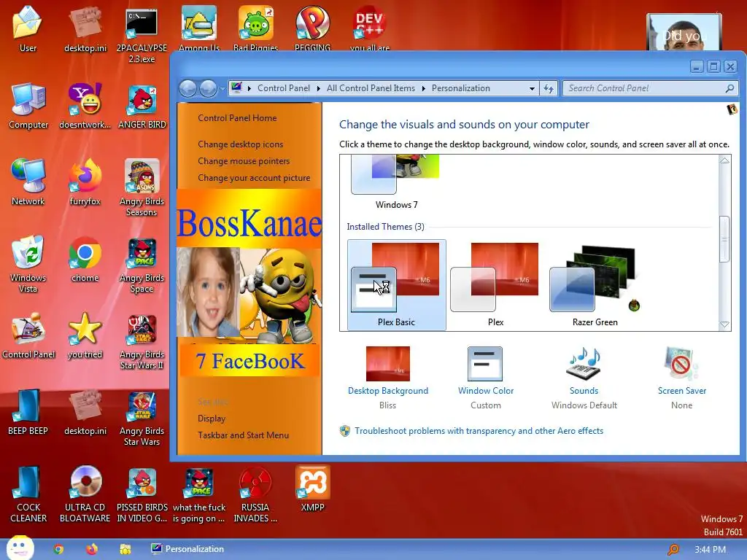This screenshot has height=560, width=747.
Task: Click the theme list scrollbar thumb
Action: click(724, 239)
